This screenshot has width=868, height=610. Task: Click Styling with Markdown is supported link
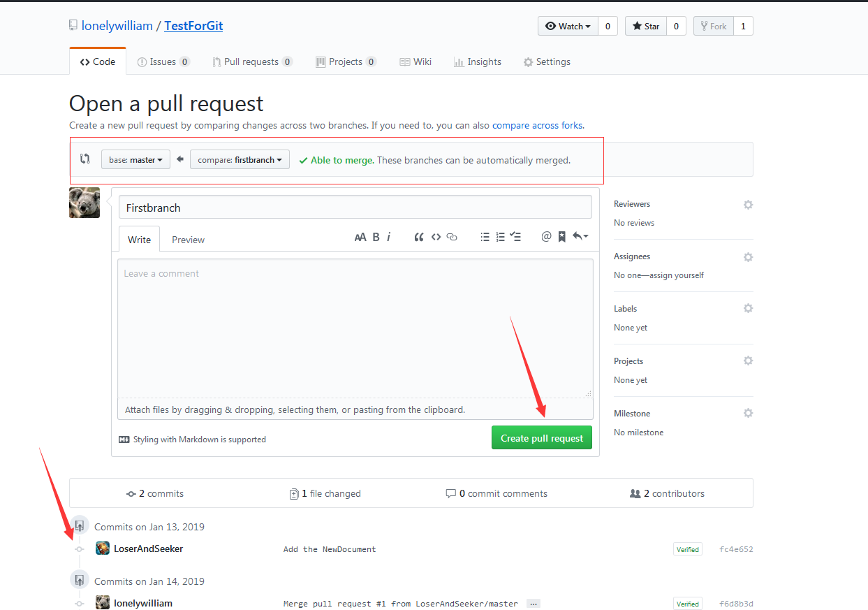pos(193,440)
